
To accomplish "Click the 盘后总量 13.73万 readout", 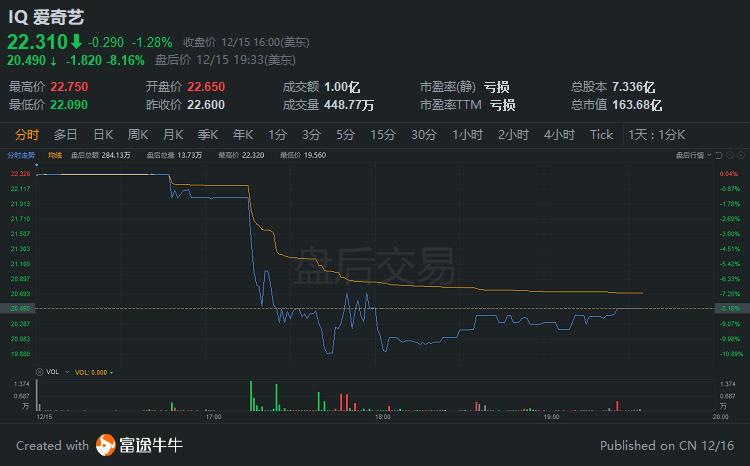I will 174,155.
